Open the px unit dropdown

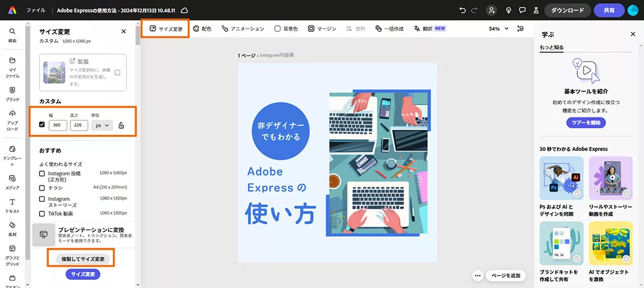[x=102, y=126]
